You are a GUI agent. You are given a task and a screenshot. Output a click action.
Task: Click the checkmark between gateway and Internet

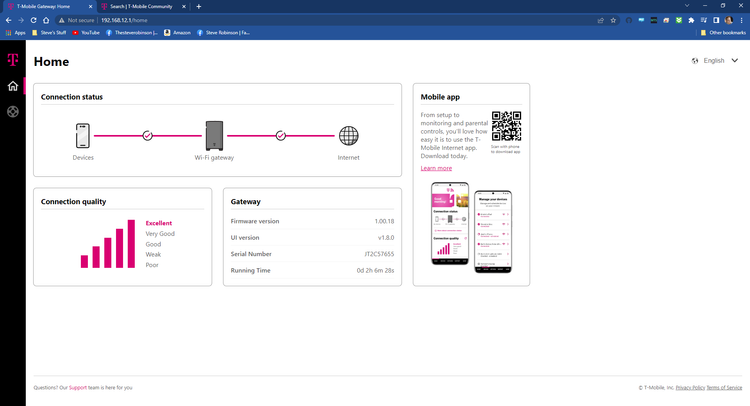(281, 136)
